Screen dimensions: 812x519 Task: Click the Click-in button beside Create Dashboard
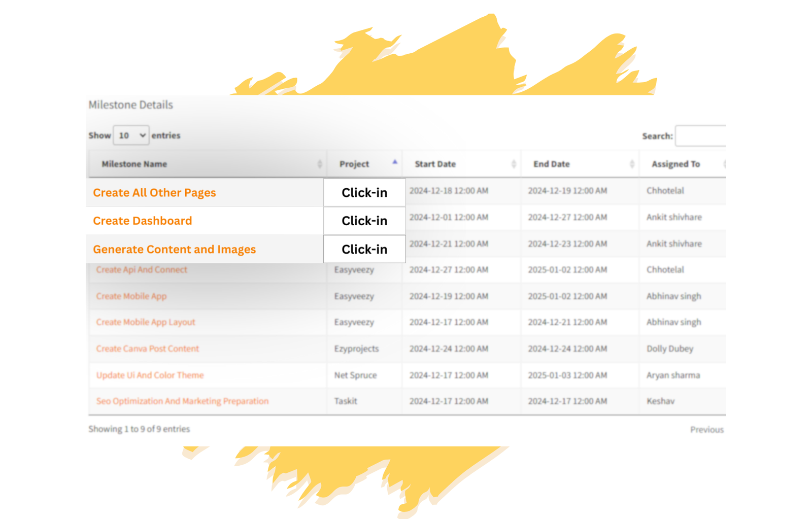(364, 221)
